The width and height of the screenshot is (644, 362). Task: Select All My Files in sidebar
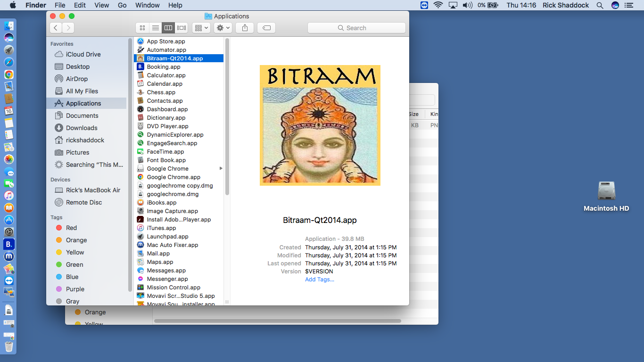(82, 91)
